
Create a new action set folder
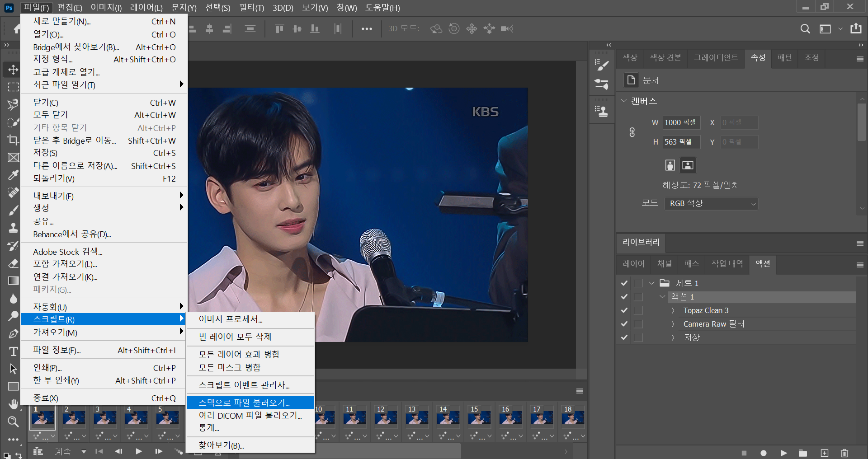803,453
